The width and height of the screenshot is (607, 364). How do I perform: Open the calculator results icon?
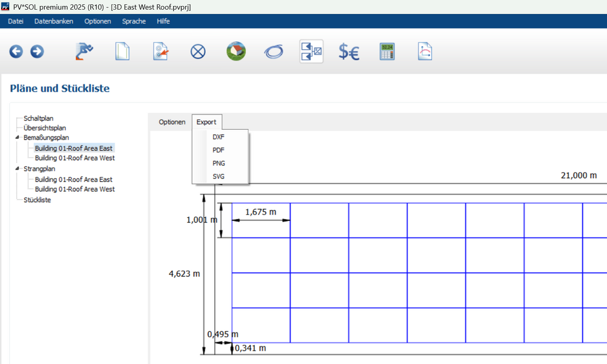[x=387, y=52]
